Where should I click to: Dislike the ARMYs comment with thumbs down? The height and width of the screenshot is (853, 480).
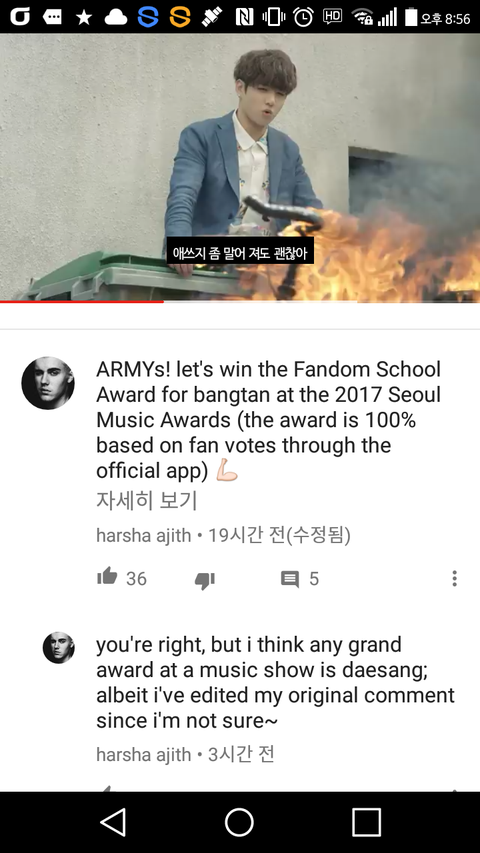(205, 580)
